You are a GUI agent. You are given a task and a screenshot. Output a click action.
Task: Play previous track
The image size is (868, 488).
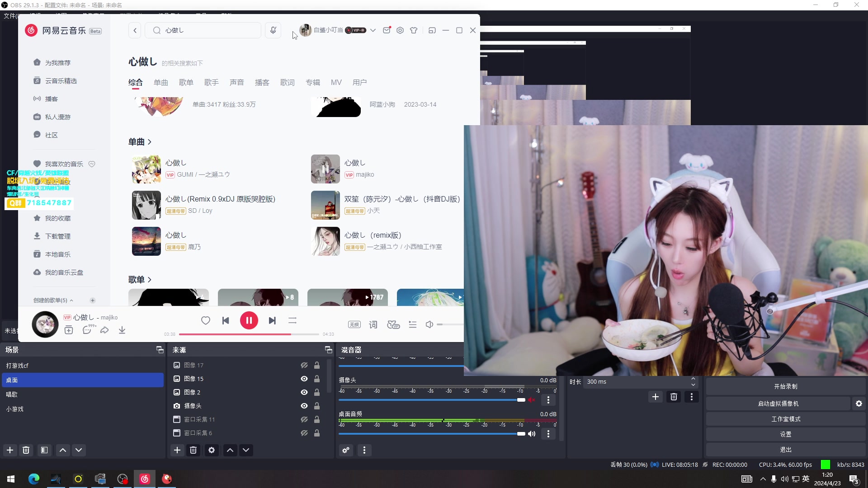[x=226, y=320]
